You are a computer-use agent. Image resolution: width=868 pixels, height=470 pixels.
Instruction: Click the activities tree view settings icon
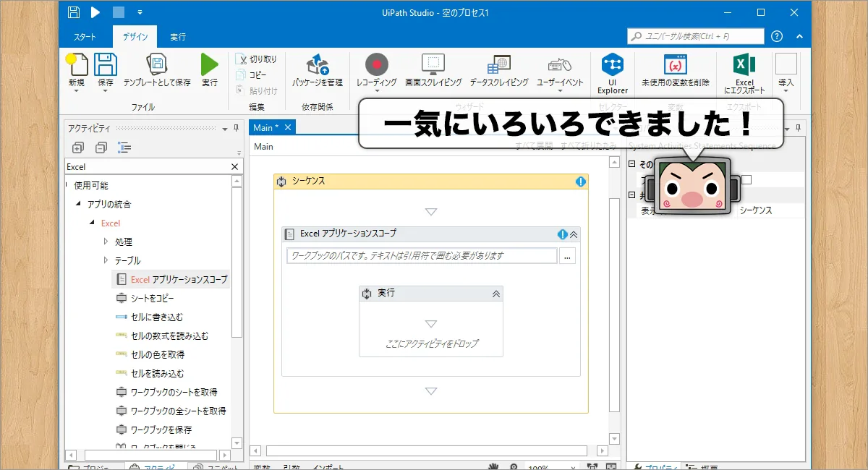click(x=124, y=148)
